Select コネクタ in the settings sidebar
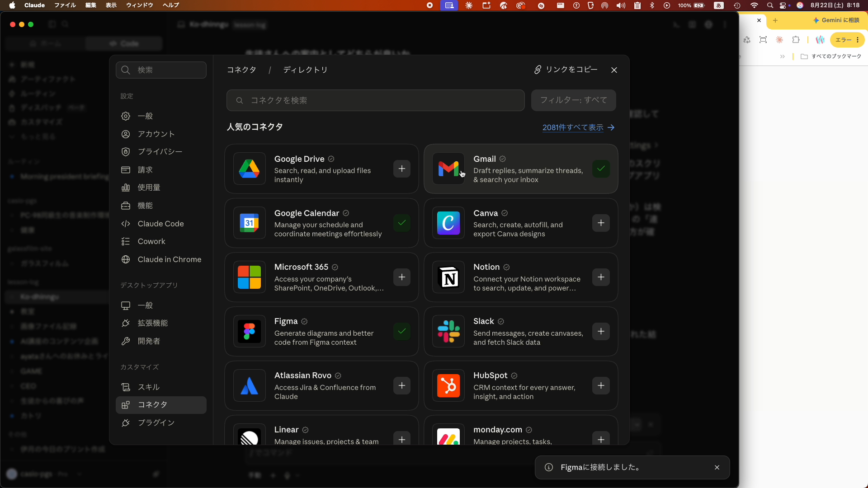Screen dimensions: 868x488 [161, 405]
